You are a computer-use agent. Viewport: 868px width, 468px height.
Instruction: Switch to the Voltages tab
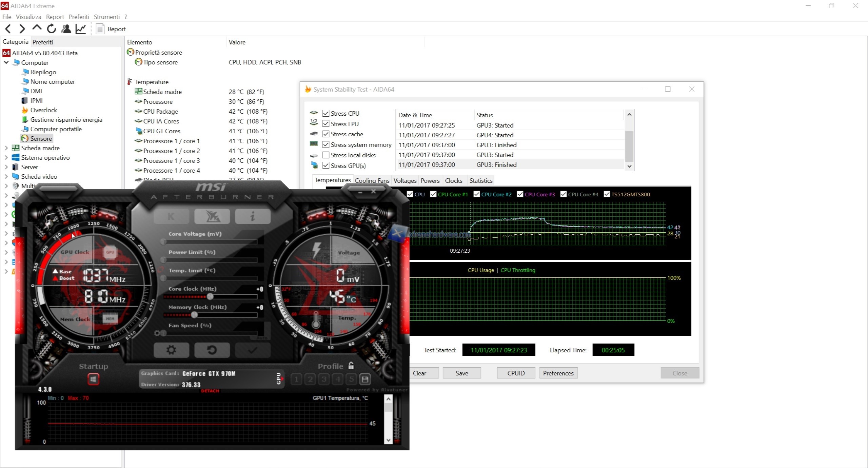405,180
